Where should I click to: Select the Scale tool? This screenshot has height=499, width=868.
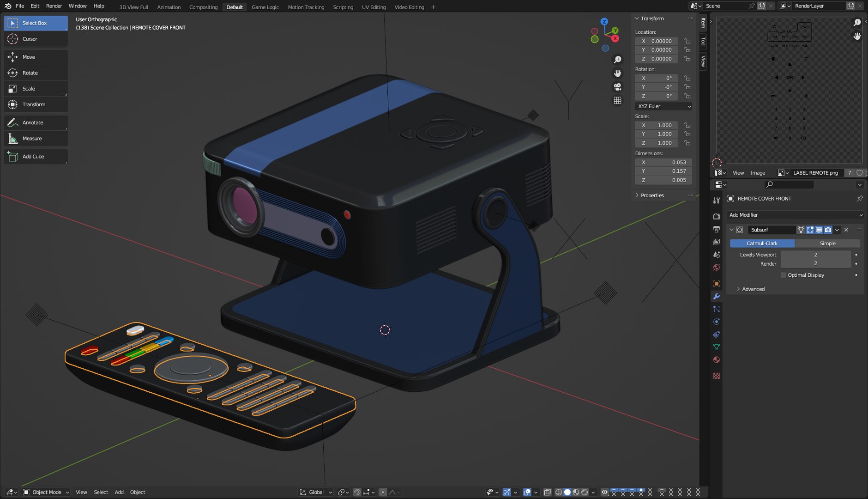click(x=36, y=89)
